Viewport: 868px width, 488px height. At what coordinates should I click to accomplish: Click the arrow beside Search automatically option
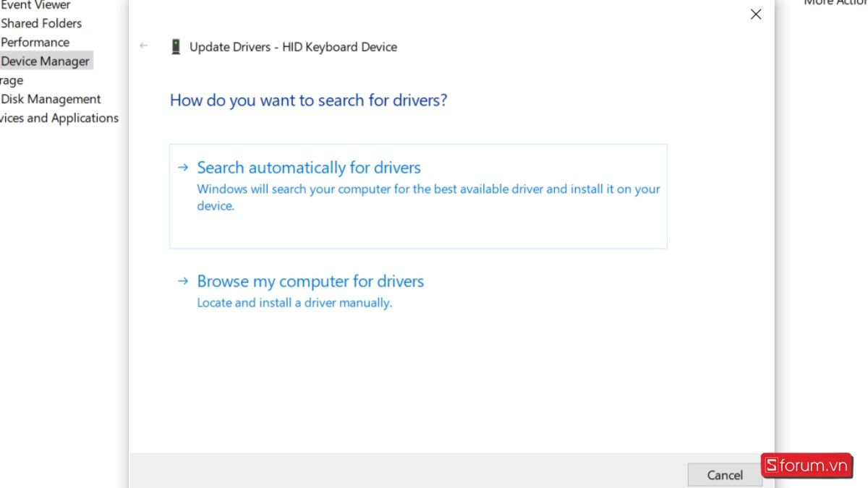pyautogui.click(x=182, y=167)
